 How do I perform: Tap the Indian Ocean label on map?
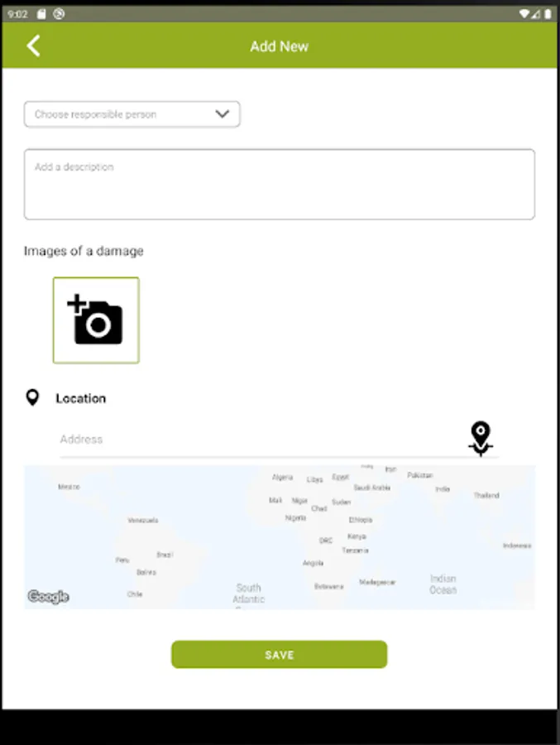443,584
